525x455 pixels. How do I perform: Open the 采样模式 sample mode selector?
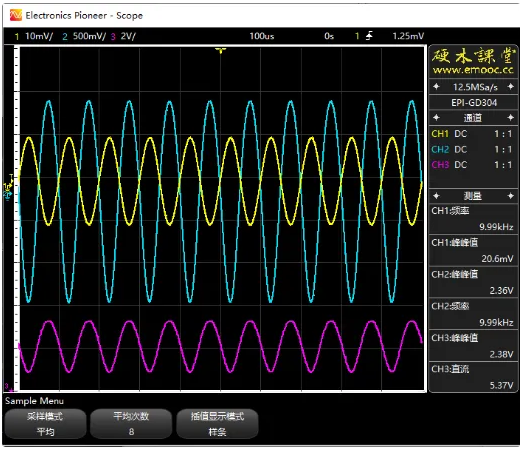46,424
